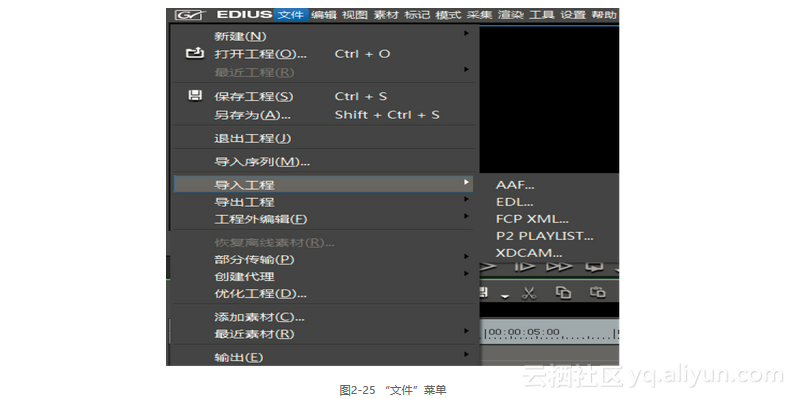Click the 00:00:05:00 mark on timeline ruler
Viewport: 795px width, 399px height.
pos(523,332)
